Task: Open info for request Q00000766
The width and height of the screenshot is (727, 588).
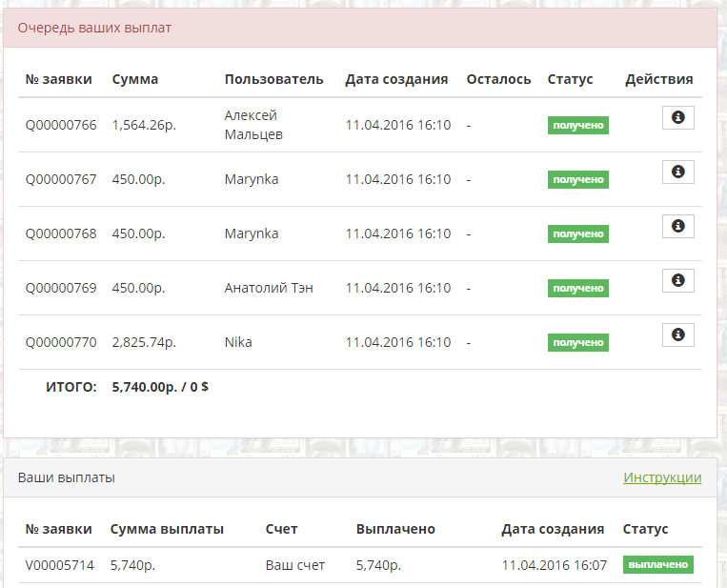Action: point(677,117)
